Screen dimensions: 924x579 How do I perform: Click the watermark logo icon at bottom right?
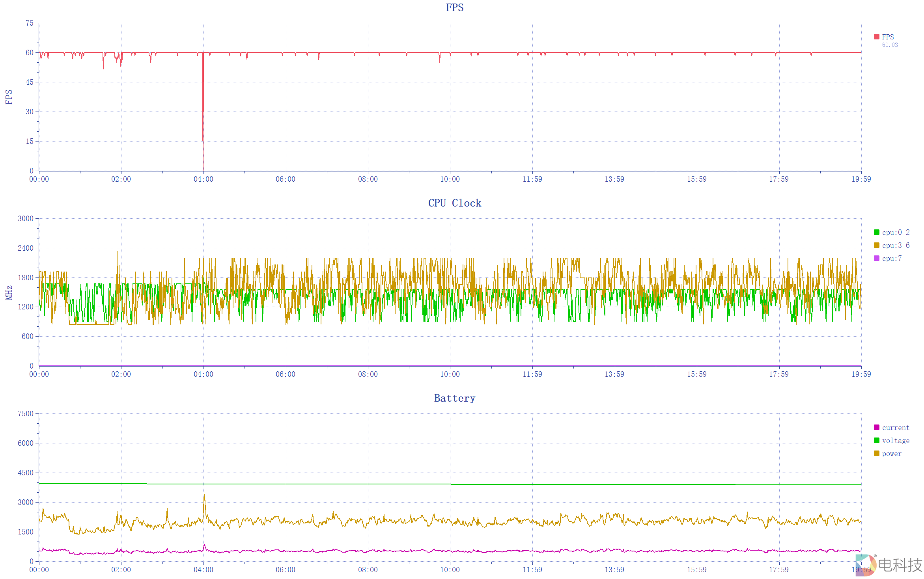(x=866, y=565)
